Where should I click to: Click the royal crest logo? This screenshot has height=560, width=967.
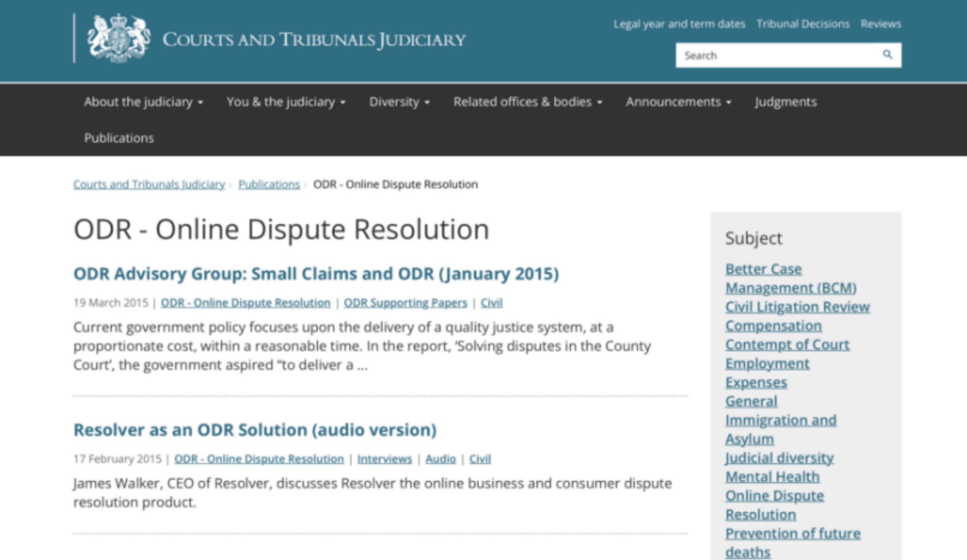click(118, 38)
